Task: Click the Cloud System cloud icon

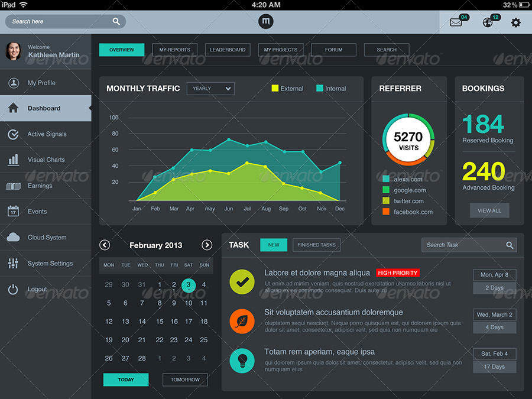Action: coord(13,238)
